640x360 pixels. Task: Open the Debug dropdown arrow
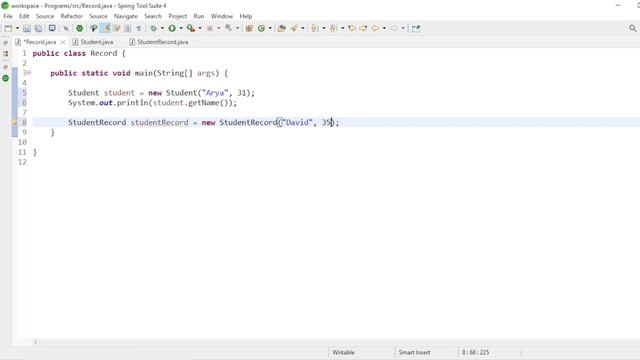point(162,28)
